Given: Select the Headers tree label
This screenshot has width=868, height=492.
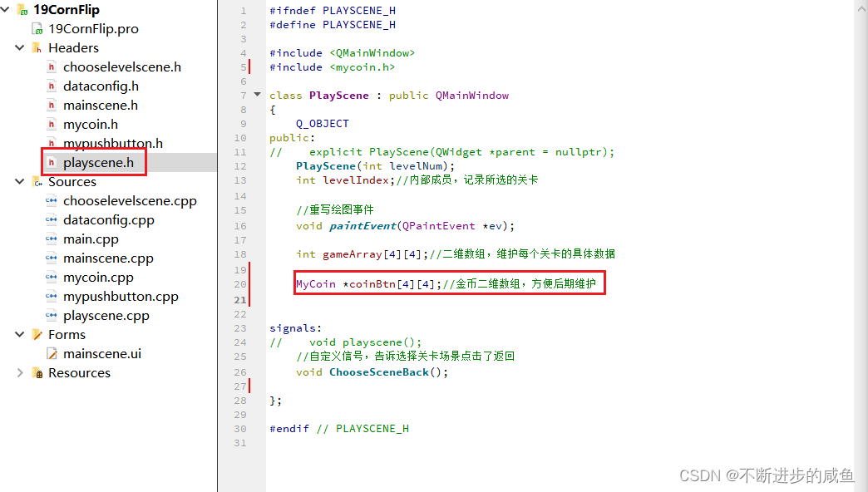Looking at the screenshot, I should tap(73, 48).
